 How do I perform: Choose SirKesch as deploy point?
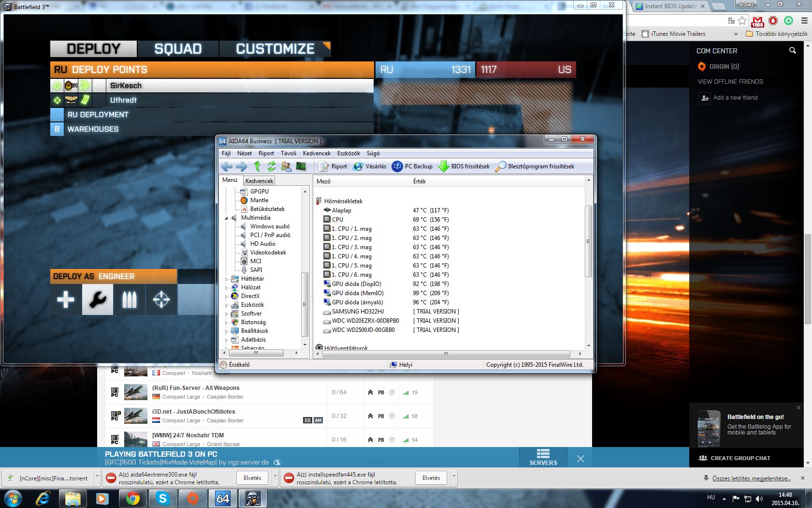tap(212, 86)
